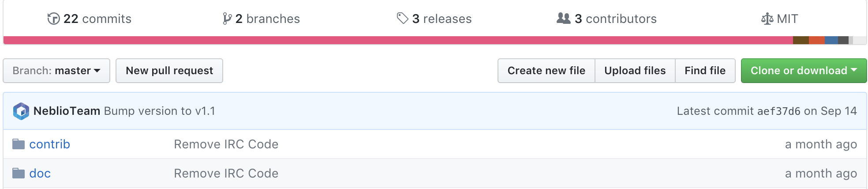Click the Upload files button
868x189 pixels.
pyautogui.click(x=635, y=71)
